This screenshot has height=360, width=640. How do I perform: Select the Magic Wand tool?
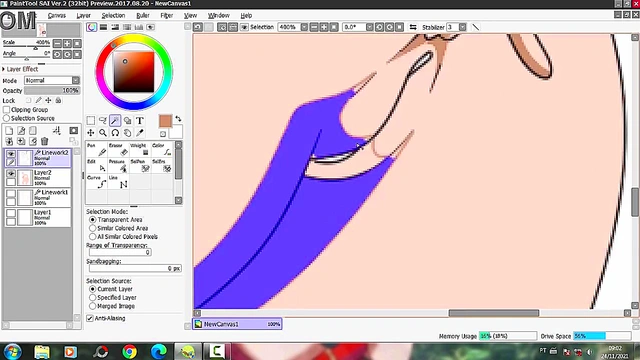point(115,120)
